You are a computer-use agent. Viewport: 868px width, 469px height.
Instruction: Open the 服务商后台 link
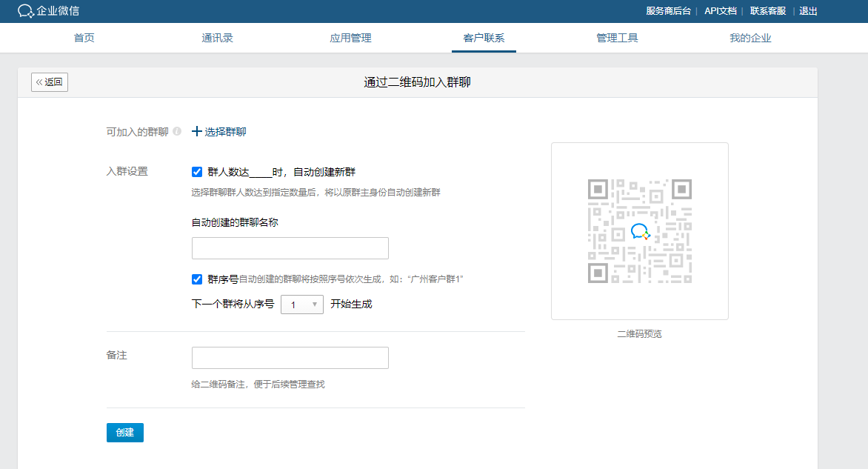pyautogui.click(x=668, y=11)
